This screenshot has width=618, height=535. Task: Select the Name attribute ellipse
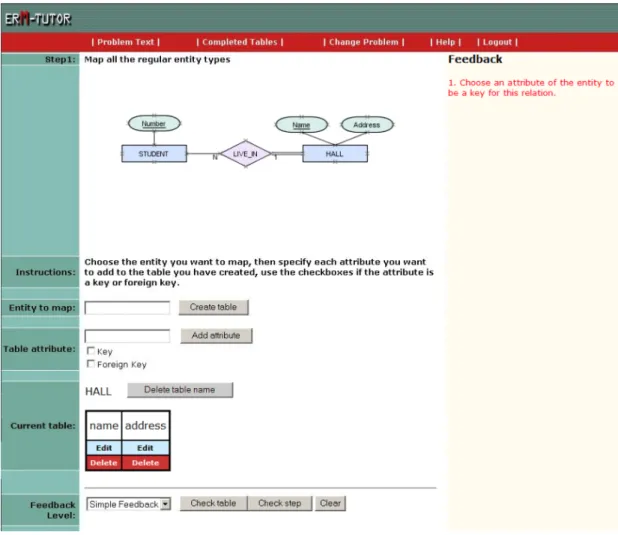pyautogui.click(x=302, y=125)
